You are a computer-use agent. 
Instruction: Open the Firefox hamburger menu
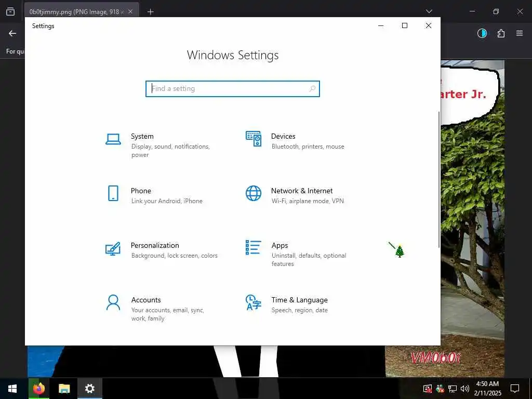point(520,33)
